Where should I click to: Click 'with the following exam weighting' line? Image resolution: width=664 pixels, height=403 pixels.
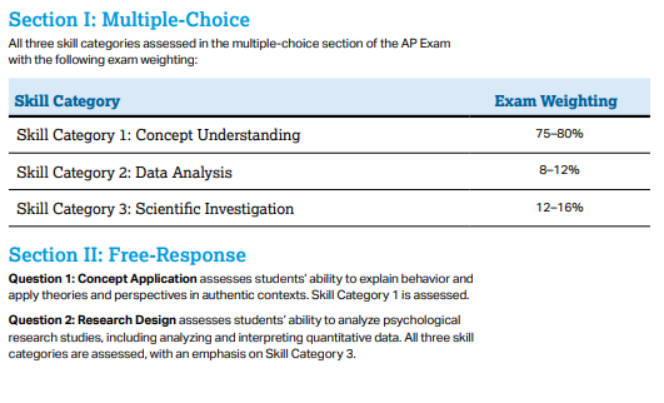103,60
